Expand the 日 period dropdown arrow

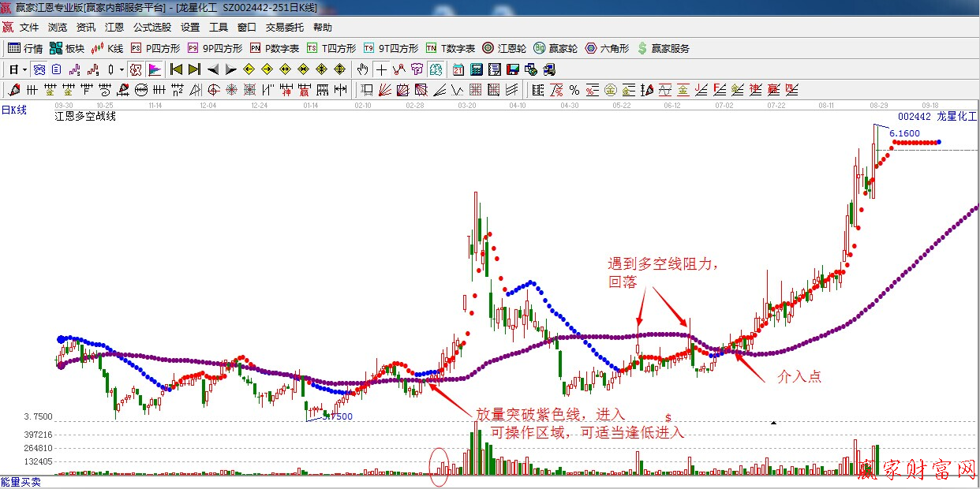24,69
